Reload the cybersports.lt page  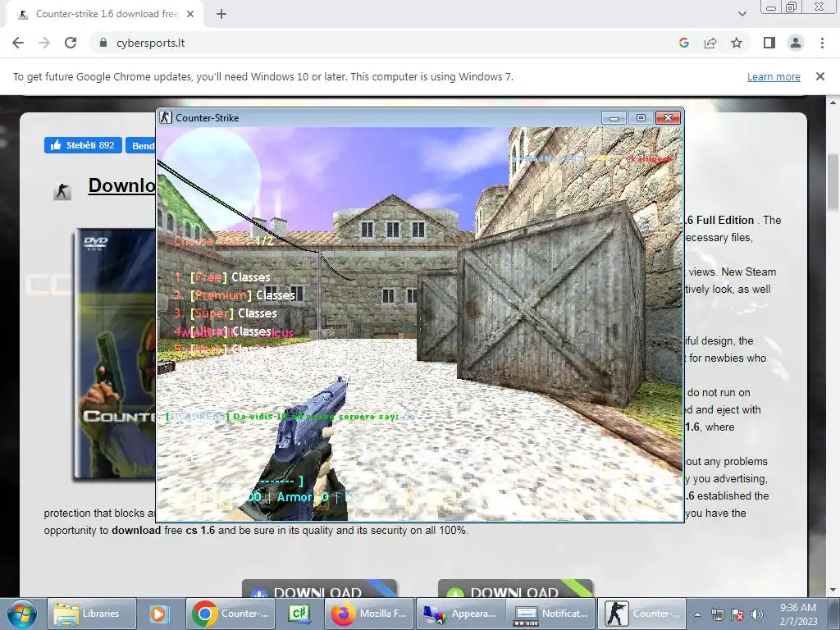click(x=71, y=43)
